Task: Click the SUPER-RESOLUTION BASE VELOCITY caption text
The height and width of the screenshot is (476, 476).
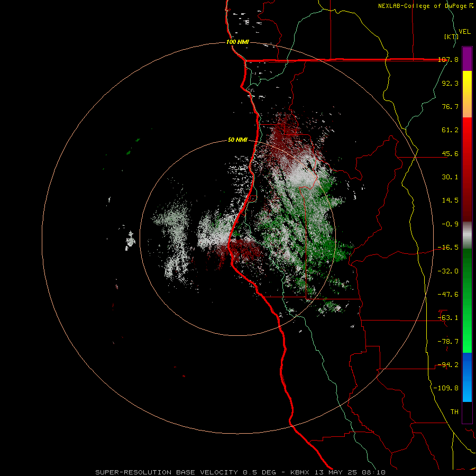Action: tap(167, 472)
